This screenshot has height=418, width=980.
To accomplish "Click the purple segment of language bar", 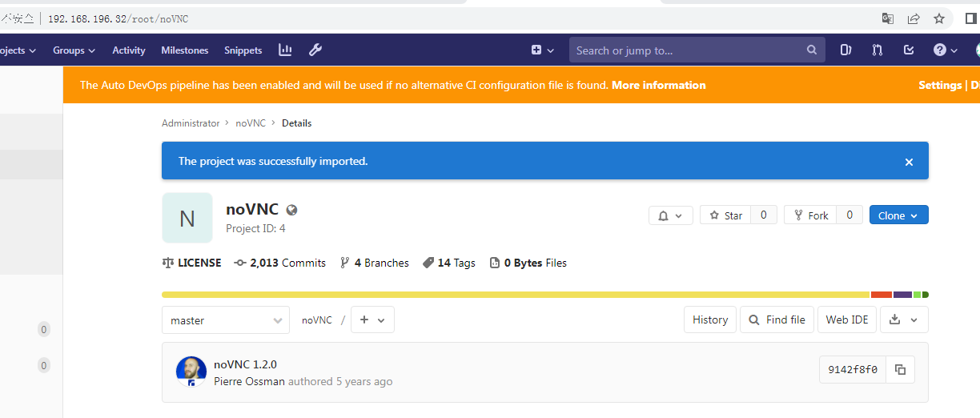I will point(902,295).
